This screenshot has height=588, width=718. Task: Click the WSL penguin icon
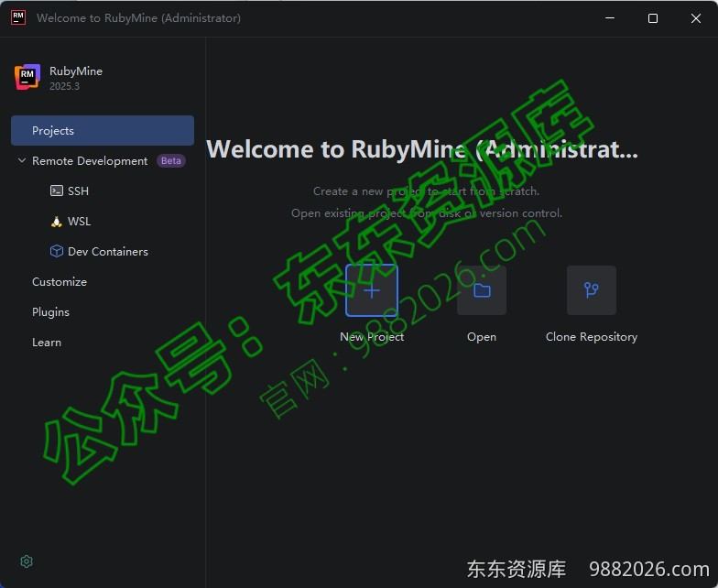(57, 222)
